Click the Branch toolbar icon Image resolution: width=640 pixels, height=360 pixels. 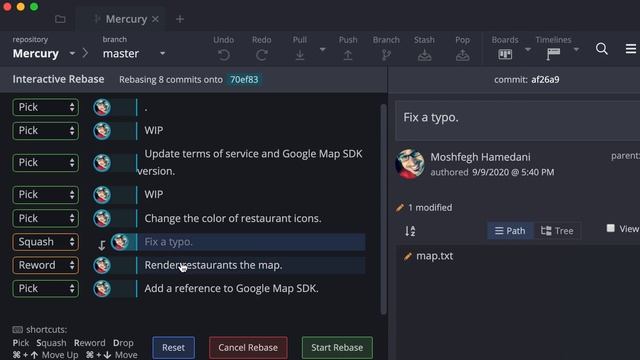pyautogui.click(x=386, y=55)
